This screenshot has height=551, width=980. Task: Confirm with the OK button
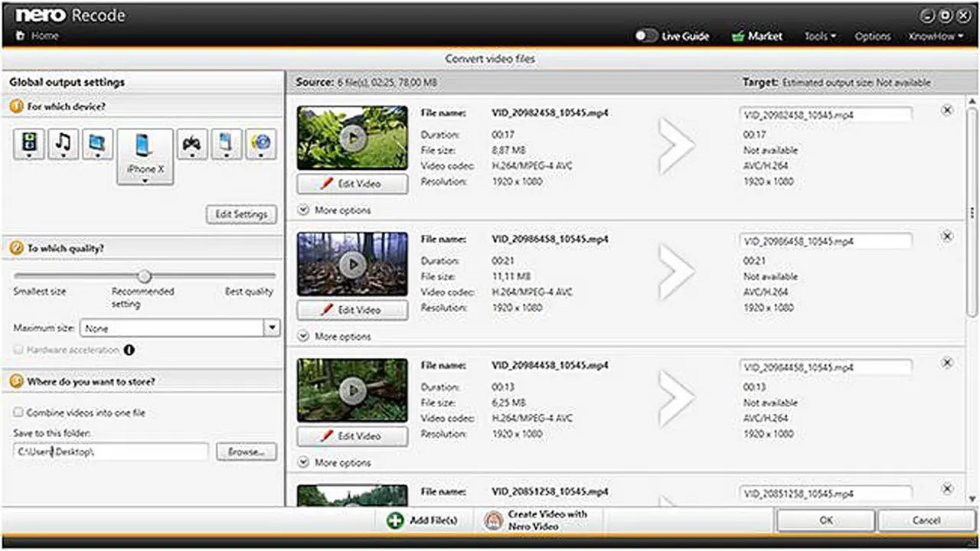click(x=825, y=520)
